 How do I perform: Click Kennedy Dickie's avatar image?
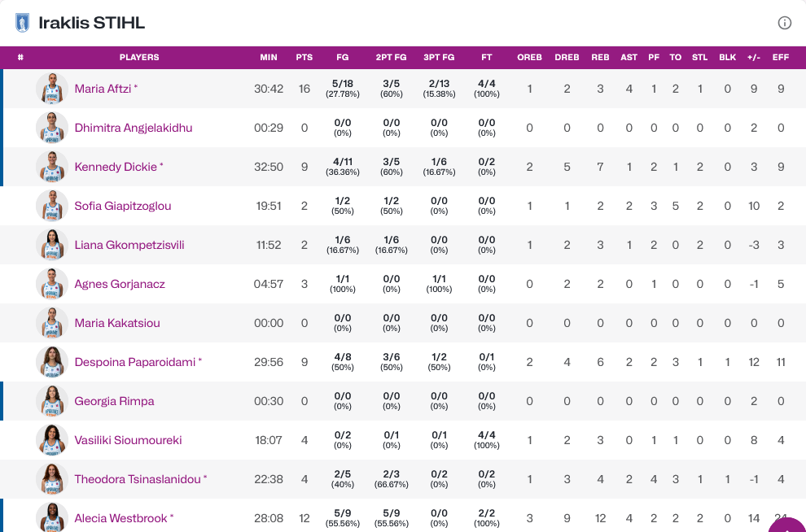pos(52,167)
